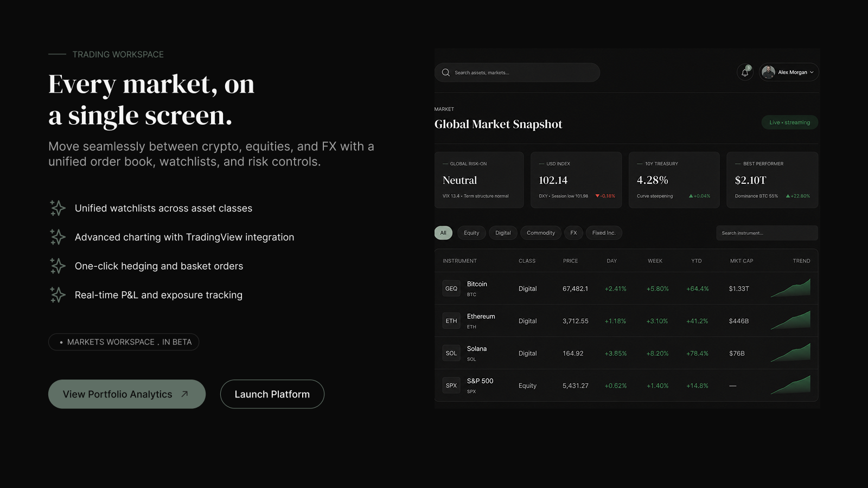The width and height of the screenshot is (868, 488).
Task: Click the View Portfolio Analytics button
Action: click(127, 394)
